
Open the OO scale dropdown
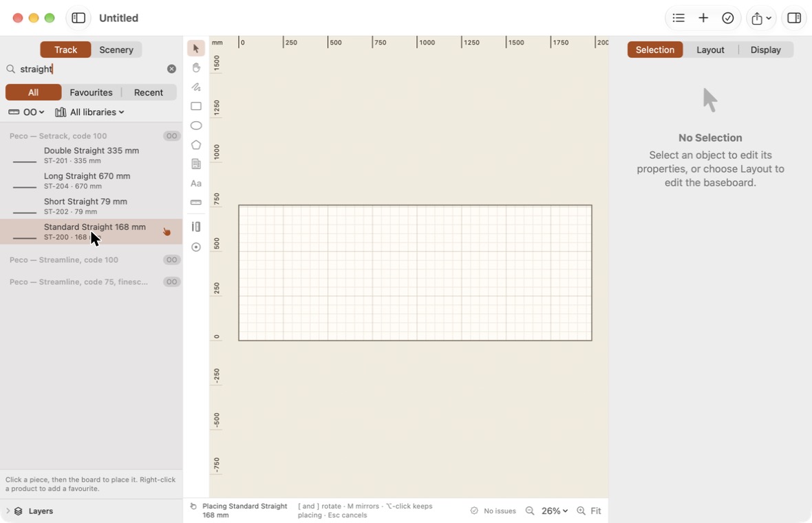coord(26,112)
